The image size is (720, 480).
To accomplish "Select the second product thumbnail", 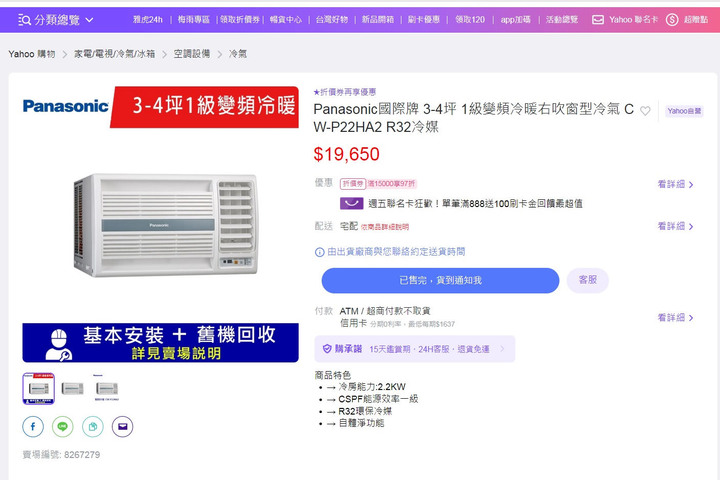I will point(73,389).
